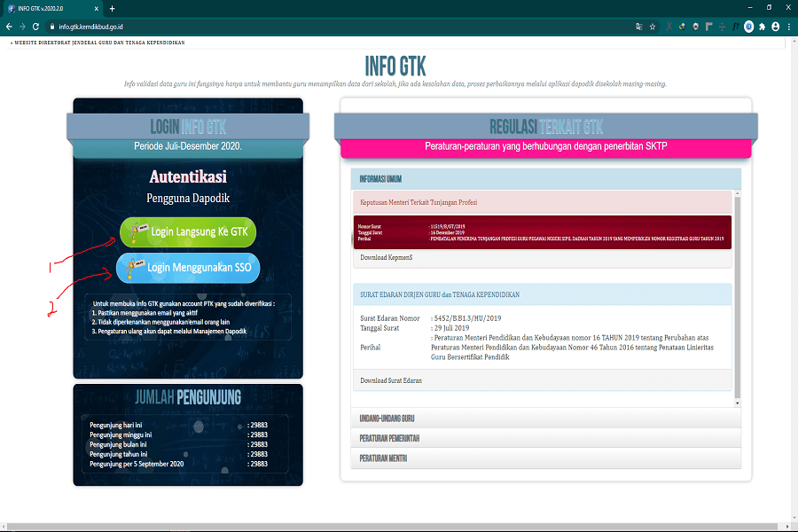Viewport: 798px width, 532px height.
Task: Go back using the browser back arrow
Action: click(x=9, y=27)
